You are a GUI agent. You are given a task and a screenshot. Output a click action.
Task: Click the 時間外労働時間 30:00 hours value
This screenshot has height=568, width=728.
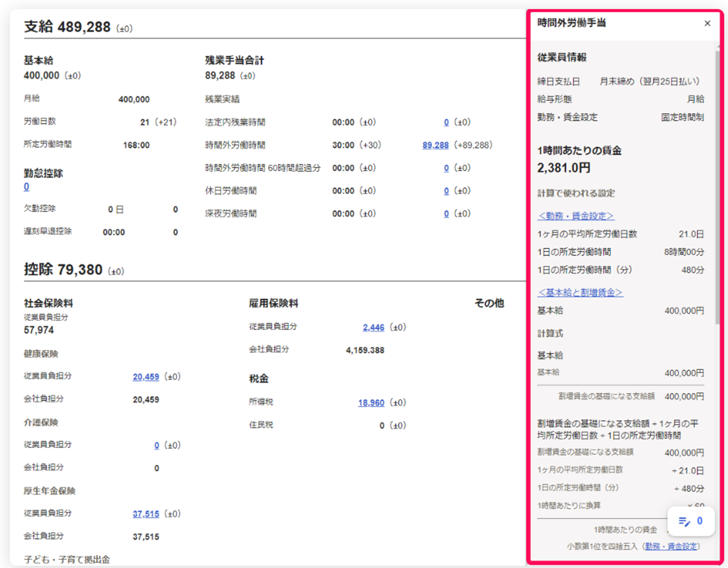pos(343,145)
